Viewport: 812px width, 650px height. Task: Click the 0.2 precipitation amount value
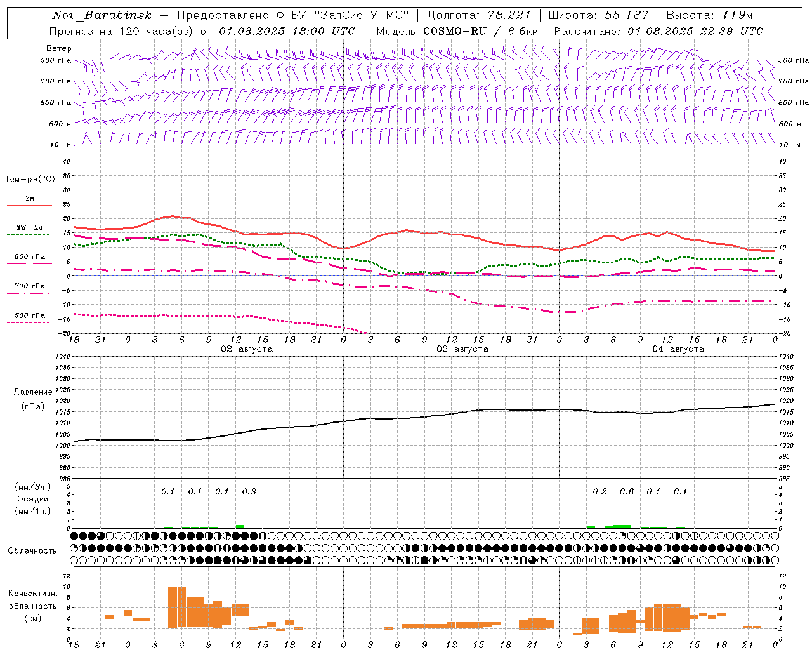[599, 491]
